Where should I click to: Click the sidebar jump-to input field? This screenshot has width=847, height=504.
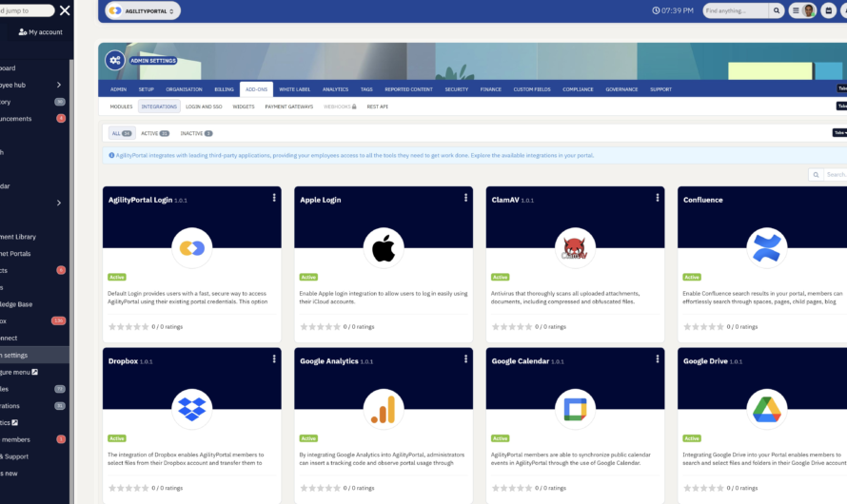point(26,10)
